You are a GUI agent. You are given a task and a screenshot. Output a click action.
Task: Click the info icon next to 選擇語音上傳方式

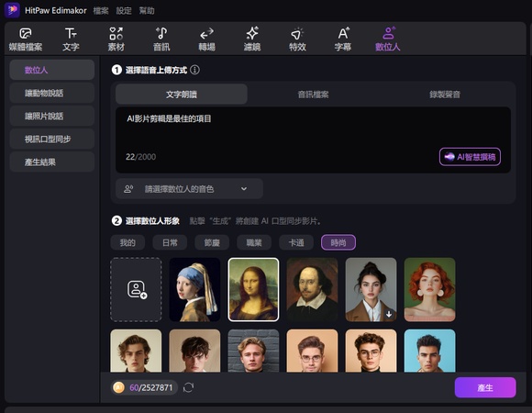[x=194, y=70]
